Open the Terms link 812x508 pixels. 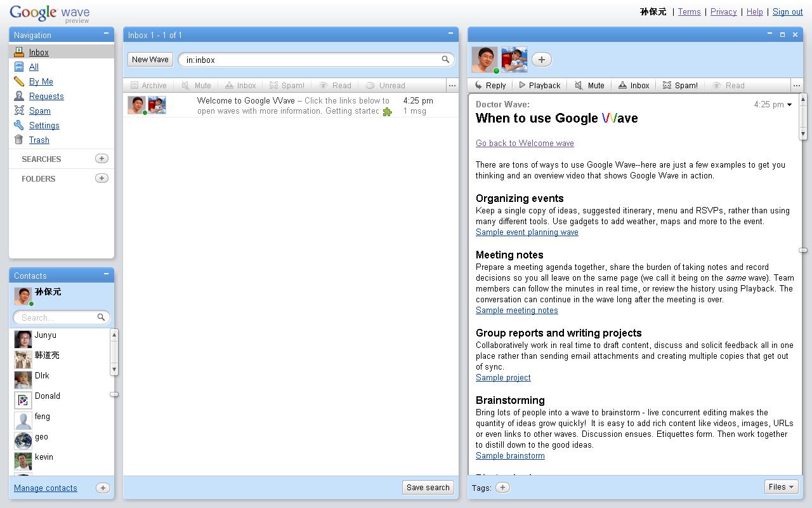tap(689, 11)
